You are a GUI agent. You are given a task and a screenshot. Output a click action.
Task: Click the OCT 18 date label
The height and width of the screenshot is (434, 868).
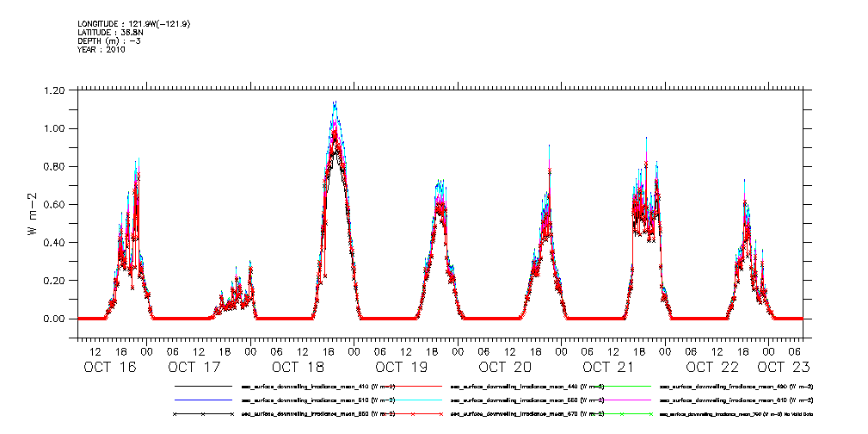(x=298, y=367)
